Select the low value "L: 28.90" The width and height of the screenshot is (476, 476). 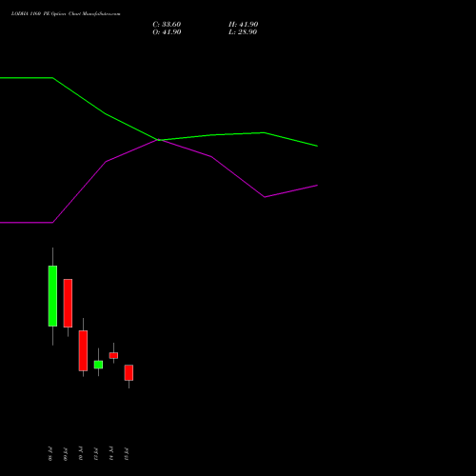[x=243, y=32]
